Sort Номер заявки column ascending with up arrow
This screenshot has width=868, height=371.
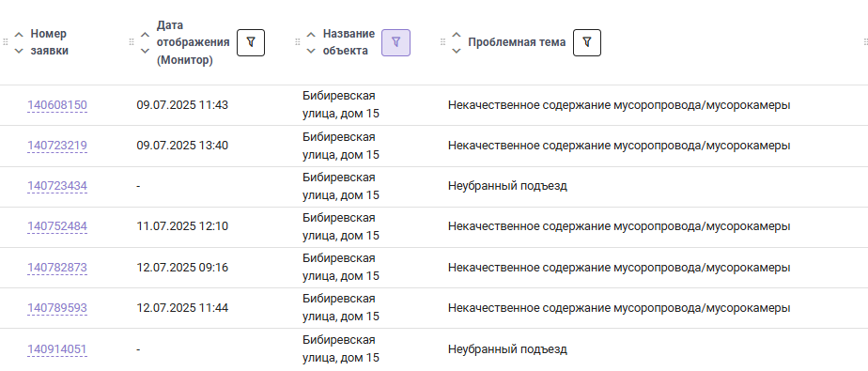coord(19,35)
